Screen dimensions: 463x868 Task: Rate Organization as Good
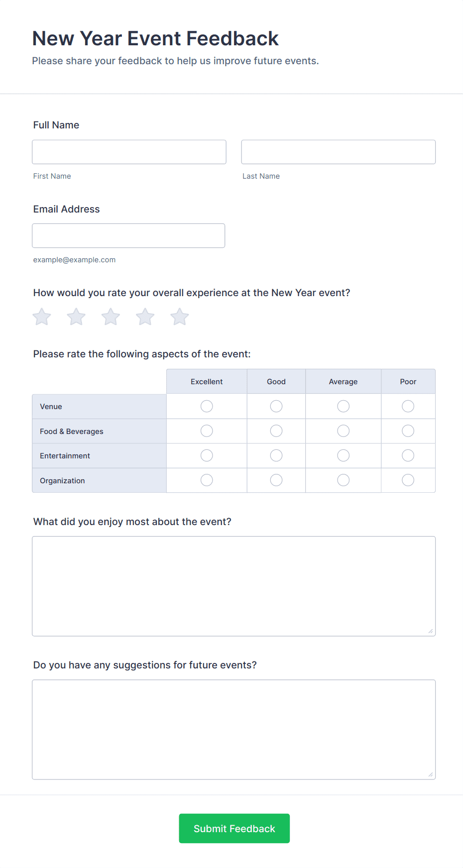[276, 480]
